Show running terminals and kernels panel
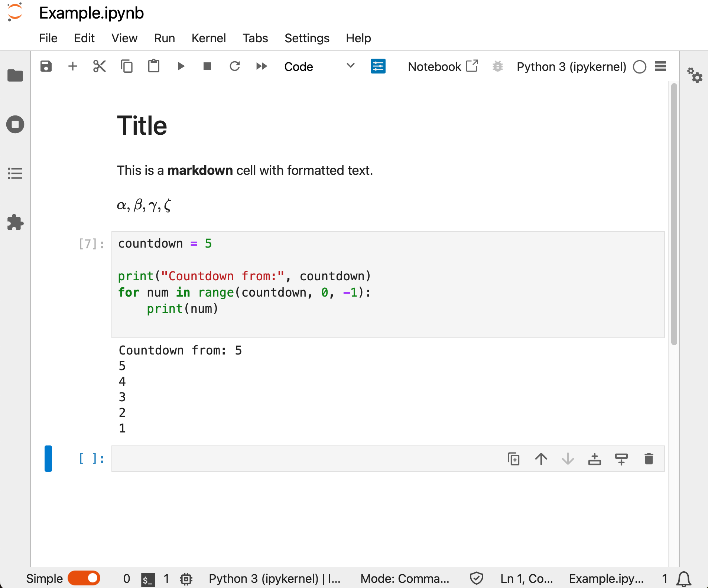The image size is (708, 588). (x=15, y=124)
